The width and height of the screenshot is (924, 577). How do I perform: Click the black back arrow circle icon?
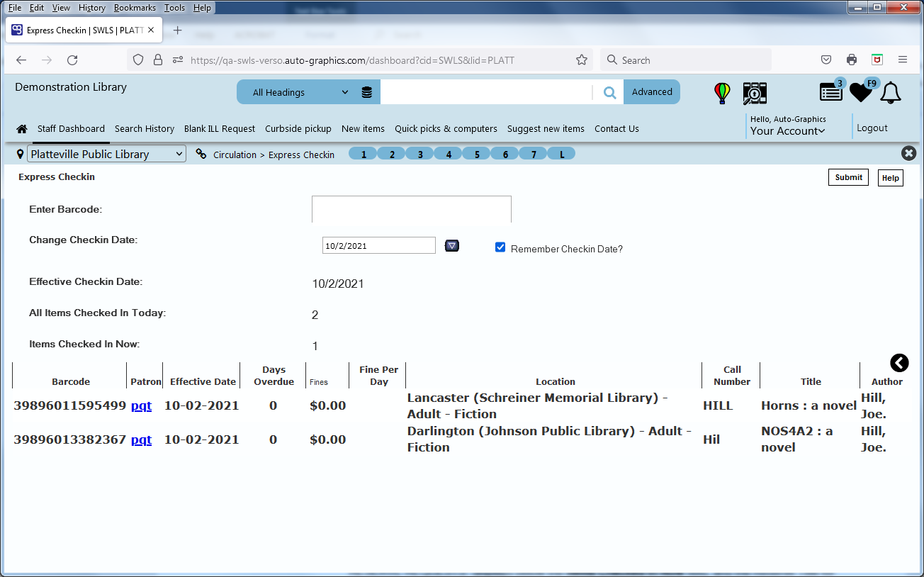pos(899,363)
